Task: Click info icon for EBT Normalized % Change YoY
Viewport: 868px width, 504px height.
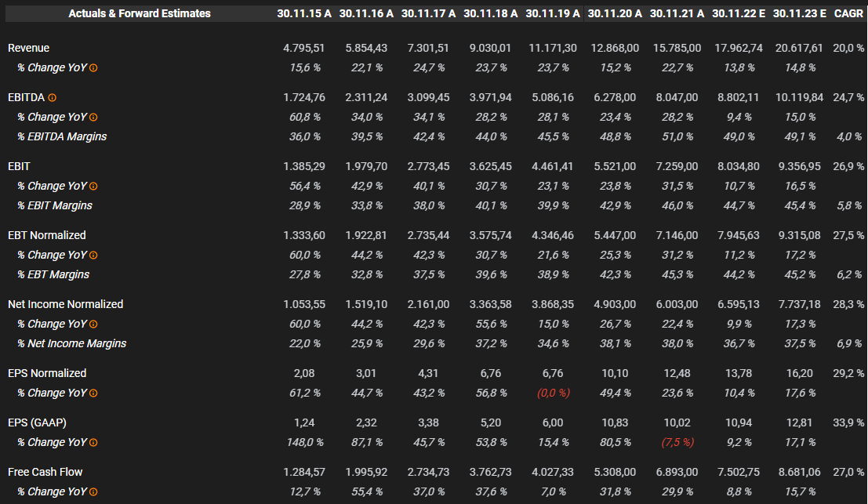Action: [x=93, y=256]
